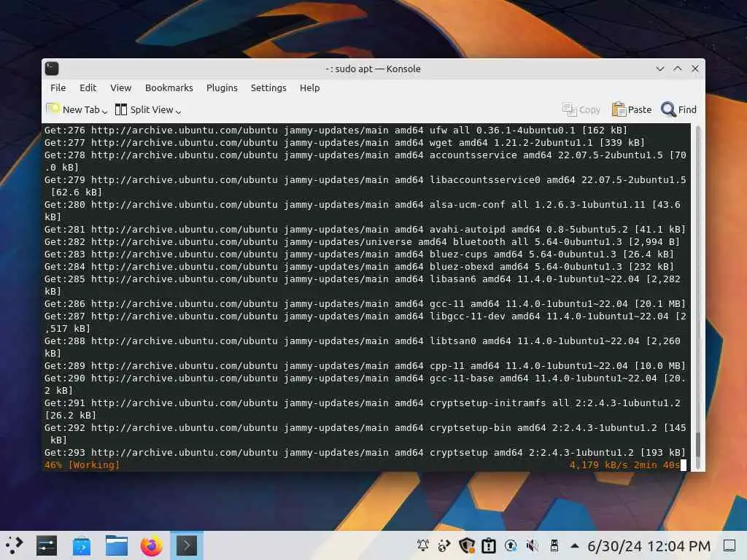
Task: Open the clock showing 12:04 PM
Action: [x=649, y=545]
